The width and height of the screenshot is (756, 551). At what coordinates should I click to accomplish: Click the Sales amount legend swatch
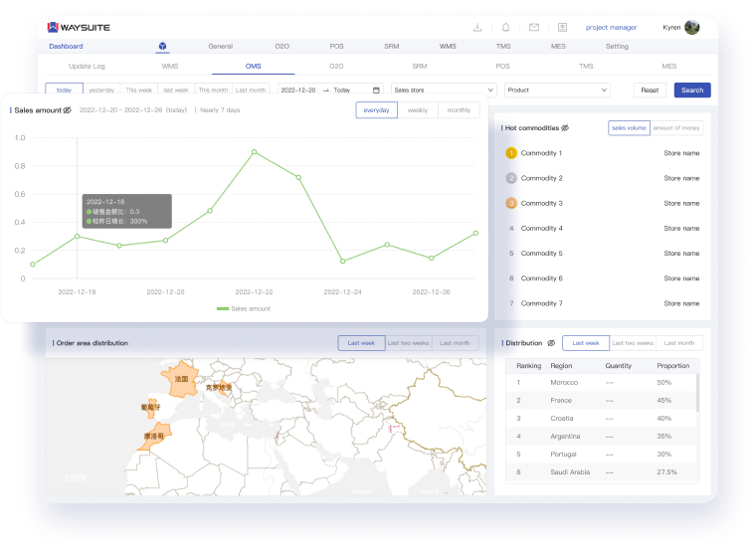coord(223,309)
